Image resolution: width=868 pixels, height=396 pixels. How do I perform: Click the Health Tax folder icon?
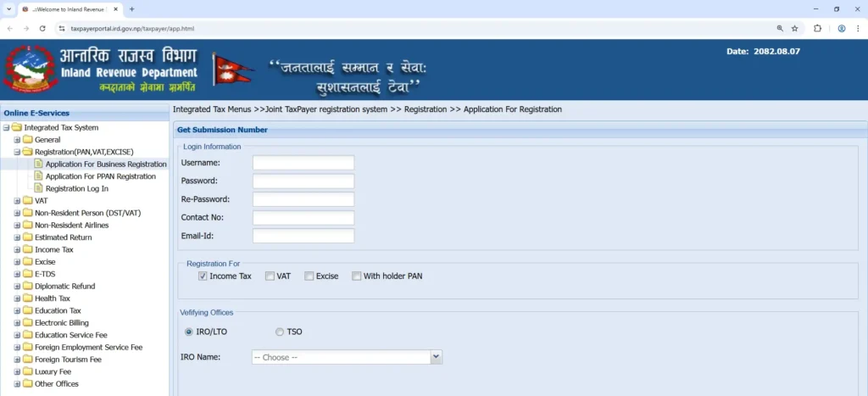tap(28, 298)
